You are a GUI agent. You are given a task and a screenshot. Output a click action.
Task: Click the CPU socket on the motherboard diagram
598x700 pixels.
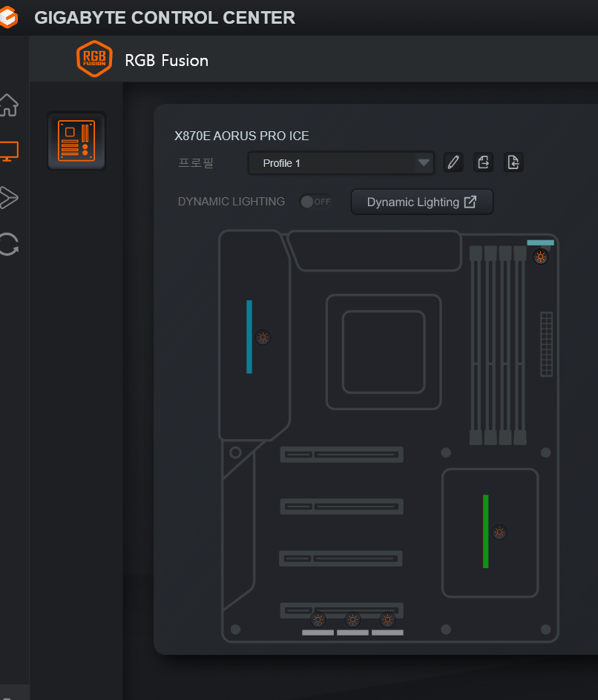(x=384, y=351)
